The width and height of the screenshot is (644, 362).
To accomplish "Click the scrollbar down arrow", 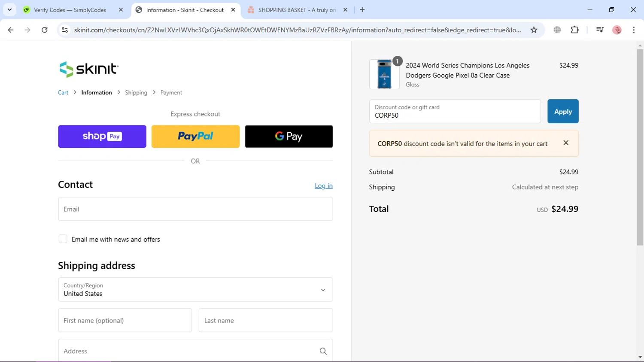I will [x=640, y=357].
